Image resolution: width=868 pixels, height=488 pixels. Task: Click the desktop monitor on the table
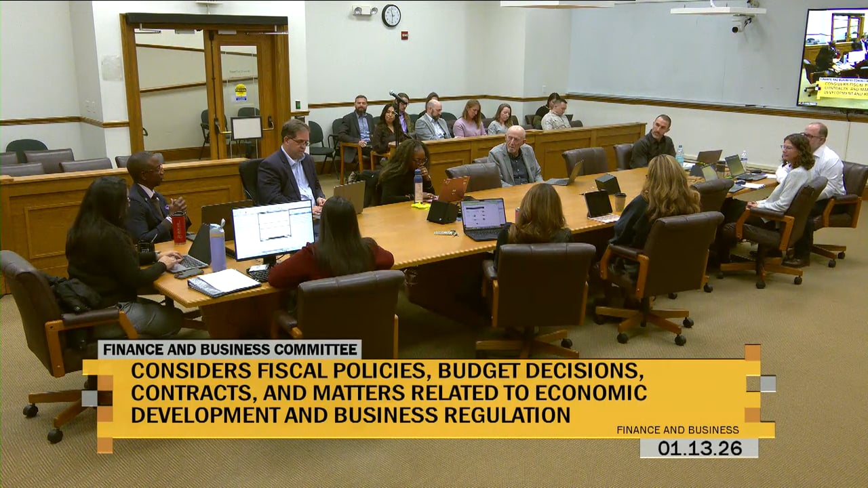click(x=273, y=230)
